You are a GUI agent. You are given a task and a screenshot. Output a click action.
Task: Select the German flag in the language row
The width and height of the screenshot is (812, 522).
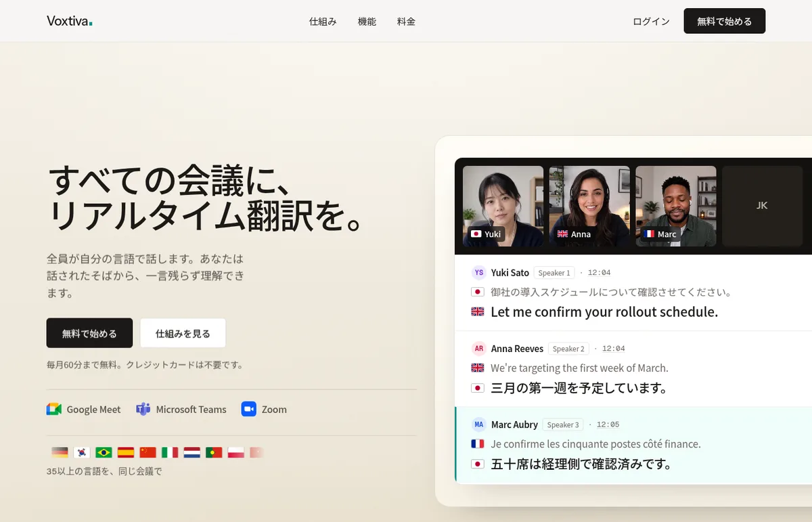pos(60,452)
